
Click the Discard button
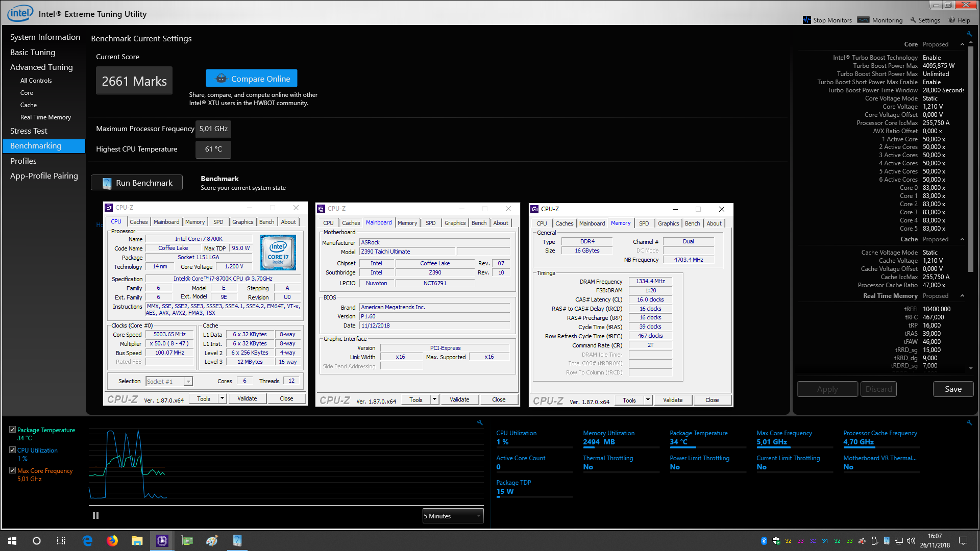pos(878,389)
